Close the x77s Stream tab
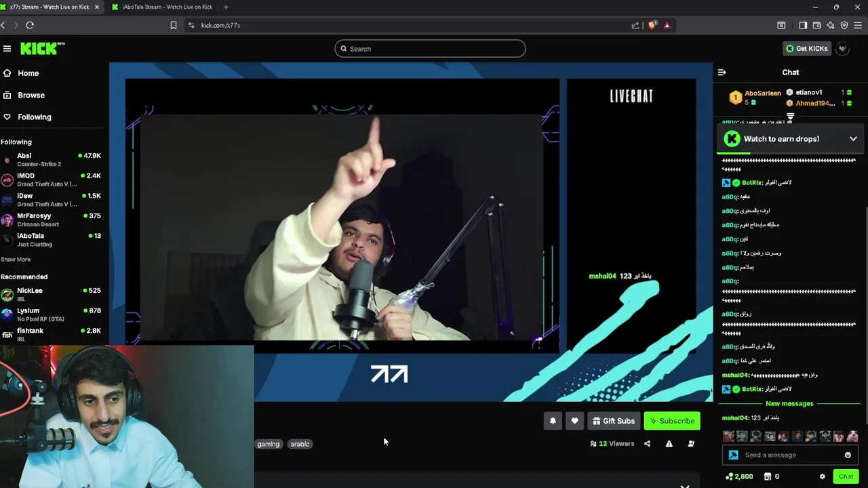868x488 pixels. click(97, 7)
